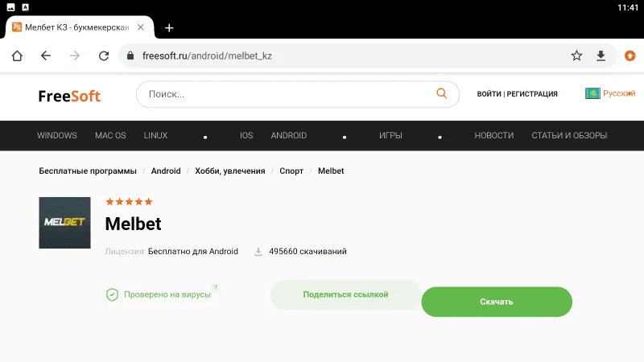Open browser downloads arrow icon
This screenshot has height=362, width=644.
(x=601, y=56)
